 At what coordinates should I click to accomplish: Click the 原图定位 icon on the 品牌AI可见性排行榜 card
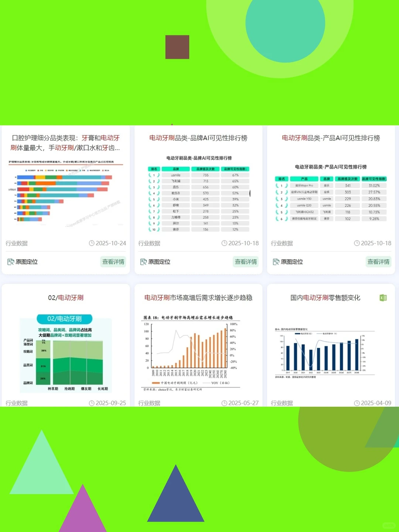click(x=143, y=262)
